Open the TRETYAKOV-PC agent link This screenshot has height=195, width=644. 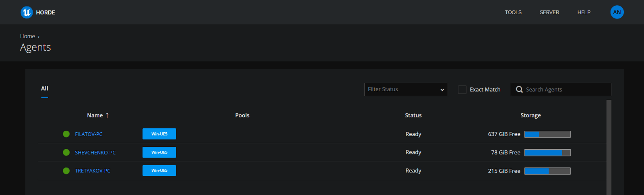tap(93, 171)
